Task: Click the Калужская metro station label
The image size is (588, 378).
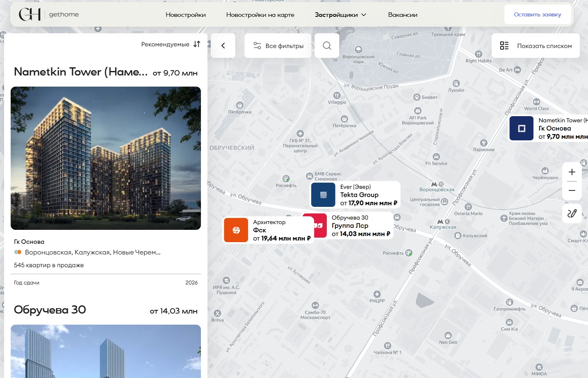Action: (x=443, y=227)
